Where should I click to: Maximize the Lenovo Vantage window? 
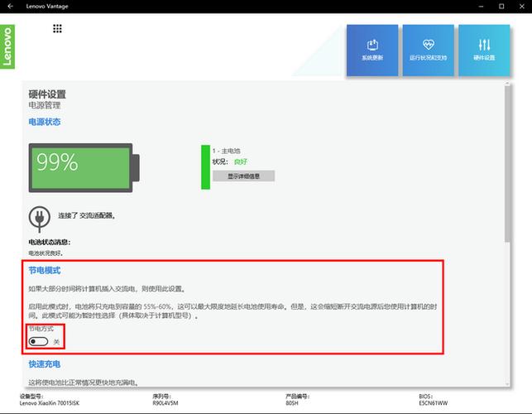coord(501,6)
